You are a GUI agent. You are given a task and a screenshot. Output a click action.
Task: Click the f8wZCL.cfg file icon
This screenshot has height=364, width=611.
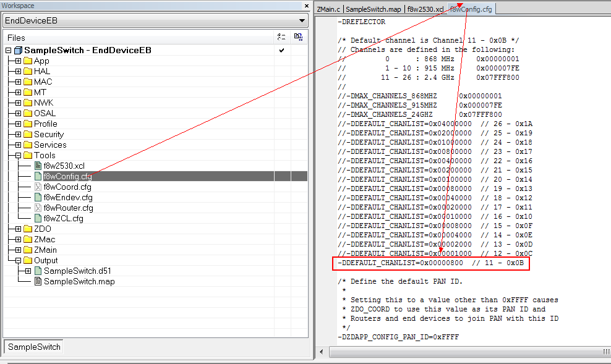click(x=38, y=218)
